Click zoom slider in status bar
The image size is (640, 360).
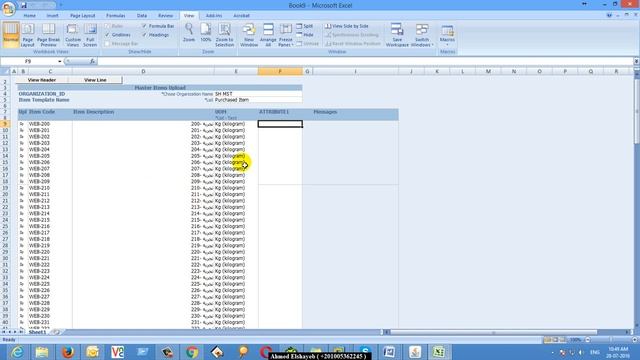[611, 340]
